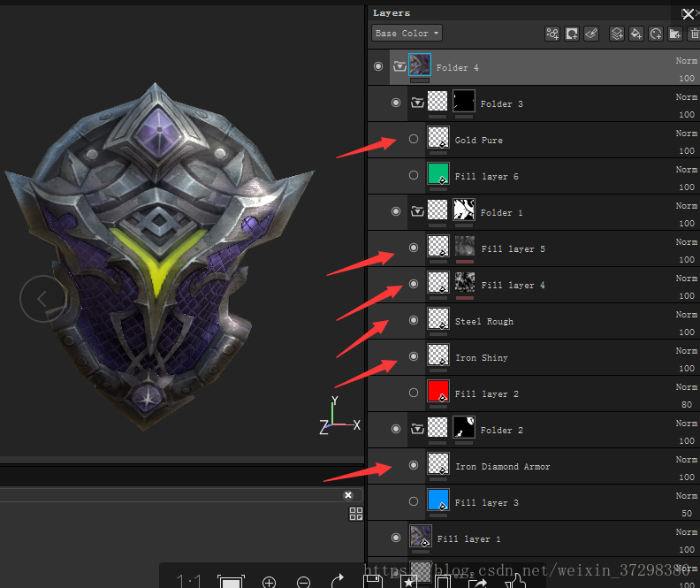Screen dimensions: 700x588
Task: Hide the Steel Rough layer
Action: coord(414,320)
